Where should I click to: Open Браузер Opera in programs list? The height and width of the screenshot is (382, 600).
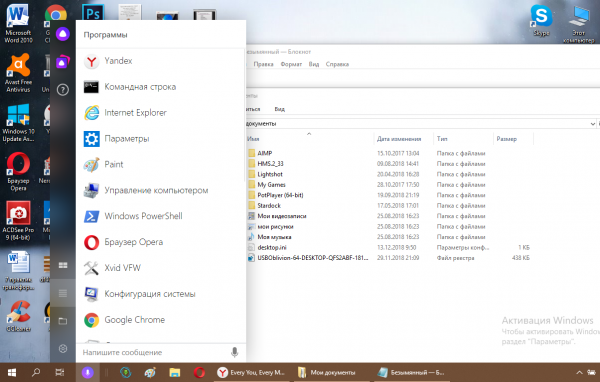click(161, 242)
